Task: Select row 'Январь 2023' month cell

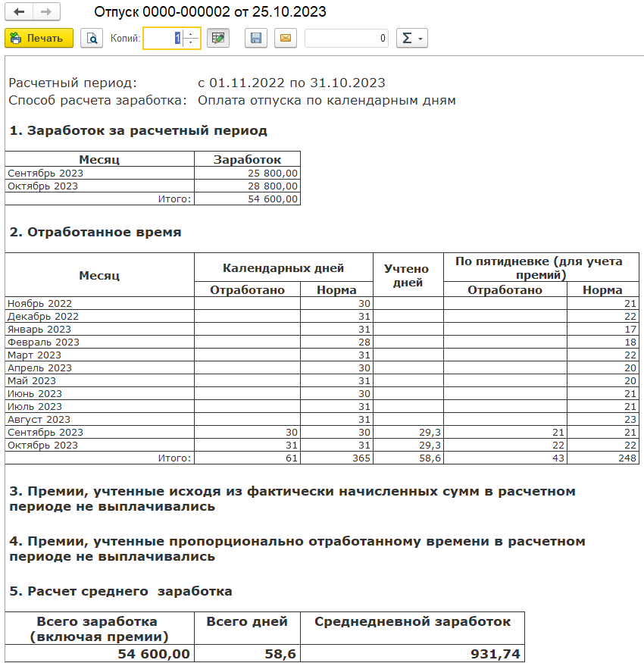Action: [100, 329]
